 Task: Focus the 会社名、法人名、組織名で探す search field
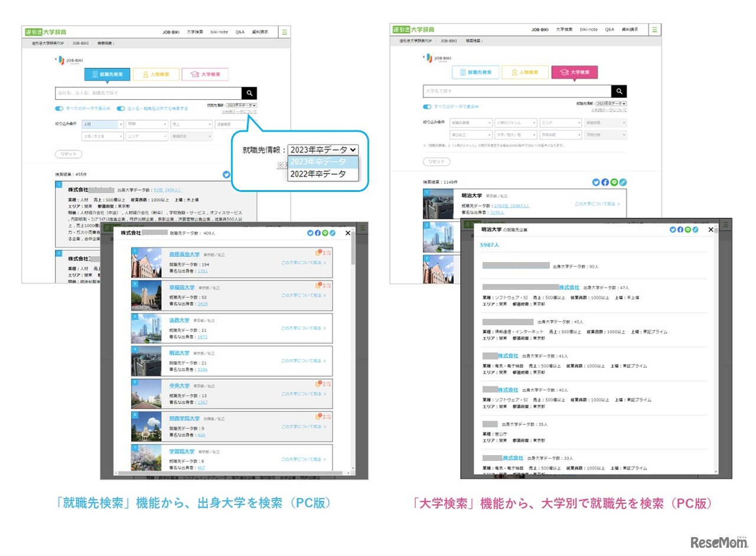[x=148, y=93]
